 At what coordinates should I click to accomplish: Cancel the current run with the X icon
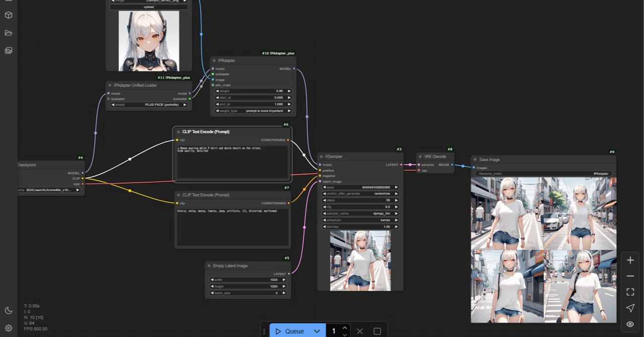point(360,331)
